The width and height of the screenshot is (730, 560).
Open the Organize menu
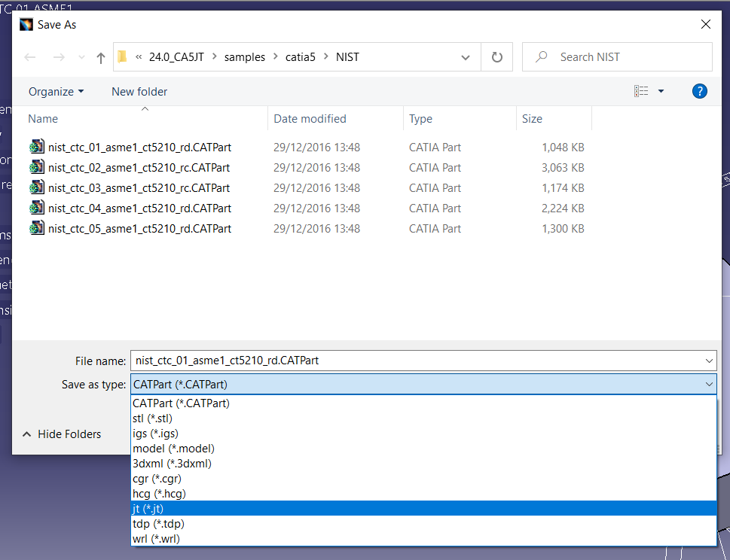(x=56, y=92)
